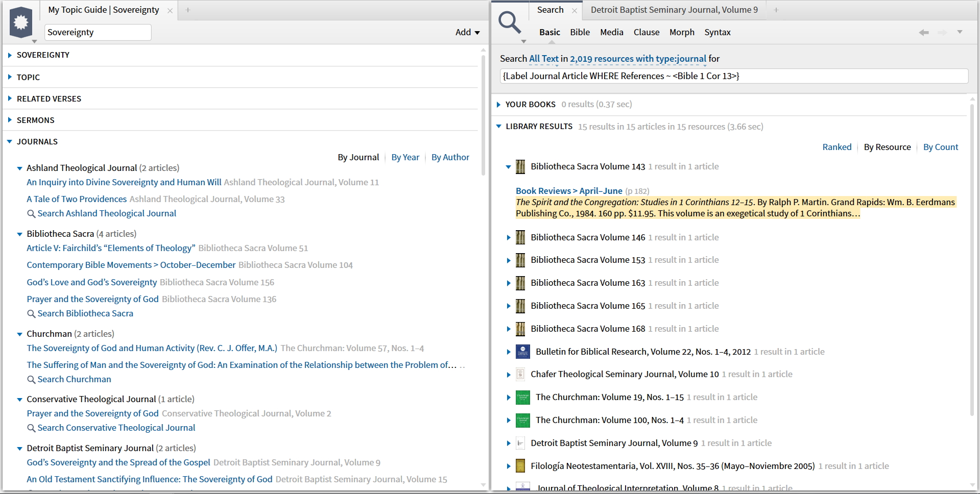Close the Search tab

575,10
